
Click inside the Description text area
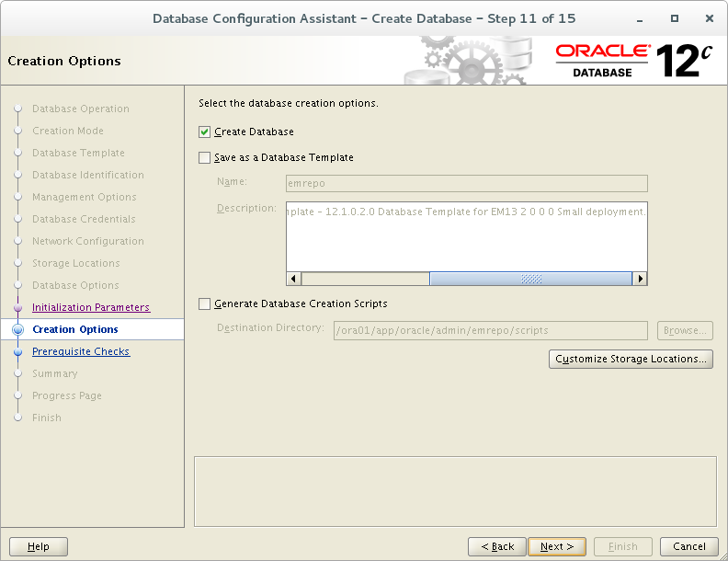click(467, 237)
